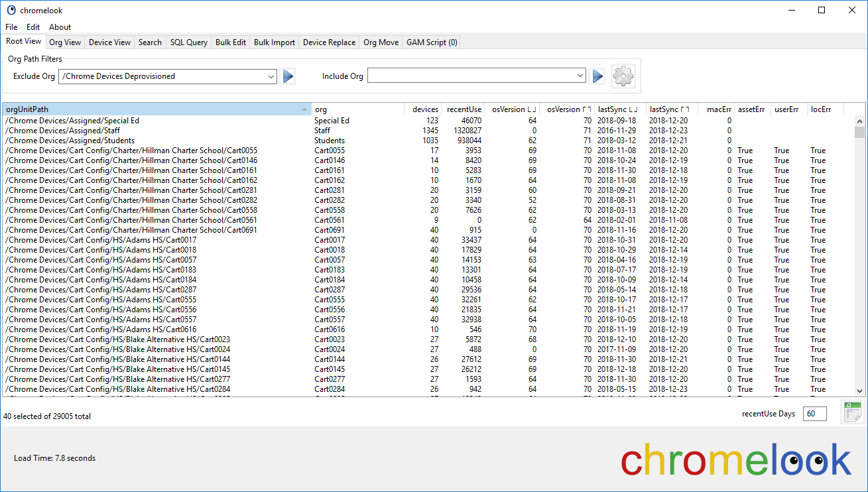Sort by the macErr column header
Viewport: 868px width, 492px height.
pos(716,109)
